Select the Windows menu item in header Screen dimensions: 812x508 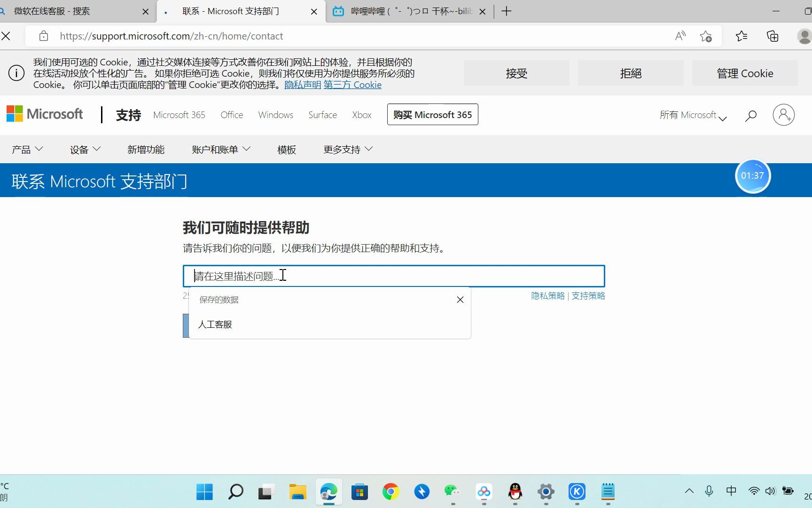(x=275, y=114)
